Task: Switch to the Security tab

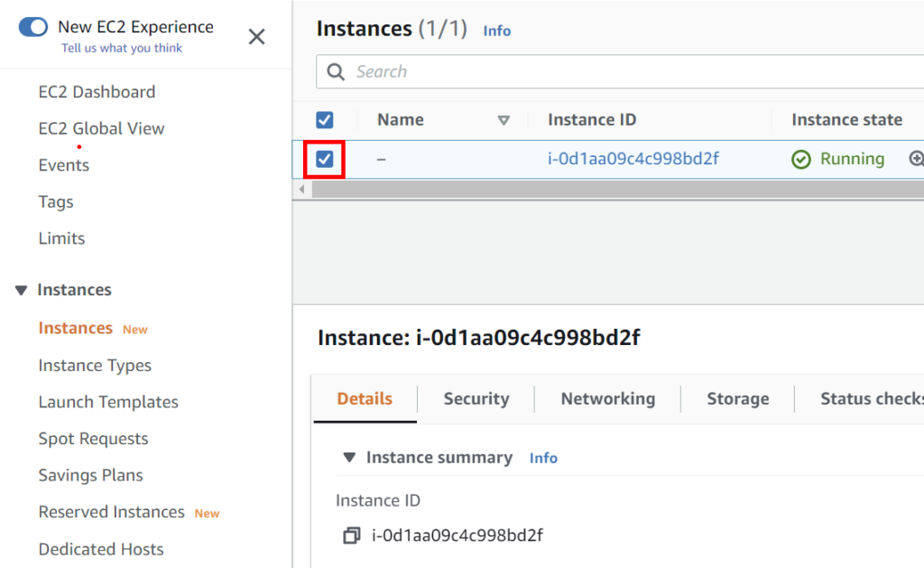Action: (476, 399)
